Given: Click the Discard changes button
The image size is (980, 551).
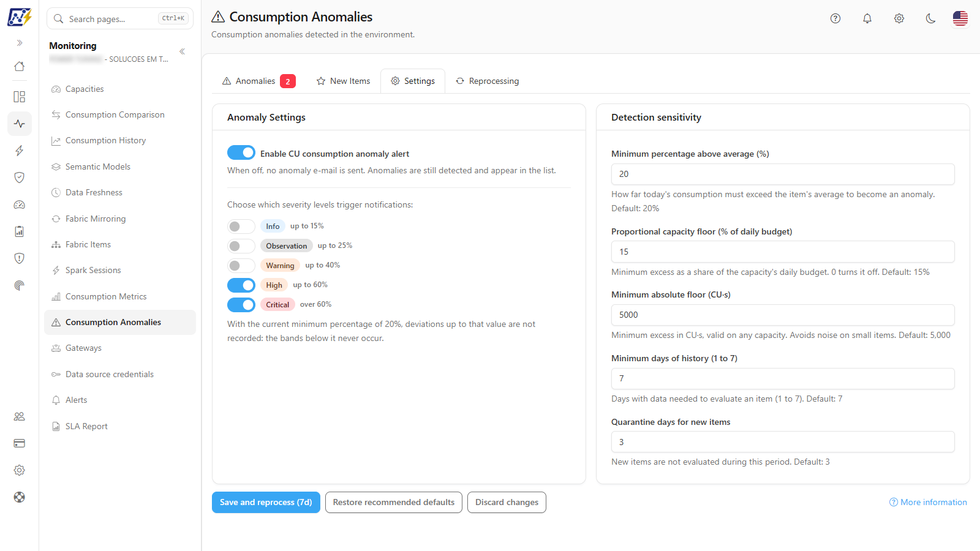Looking at the screenshot, I should point(507,502).
